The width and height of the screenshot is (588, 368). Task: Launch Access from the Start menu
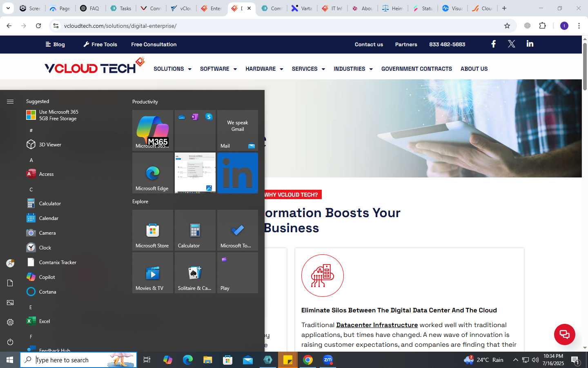coord(40,174)
